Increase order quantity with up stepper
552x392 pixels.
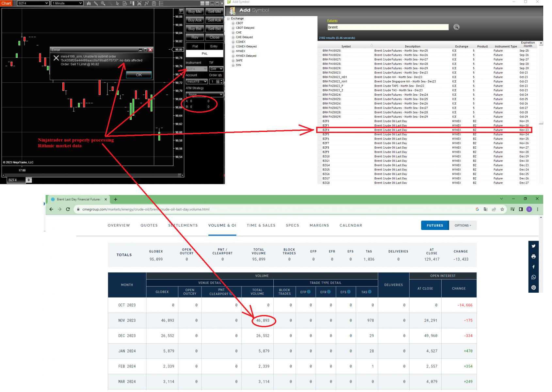coord(221,81)
